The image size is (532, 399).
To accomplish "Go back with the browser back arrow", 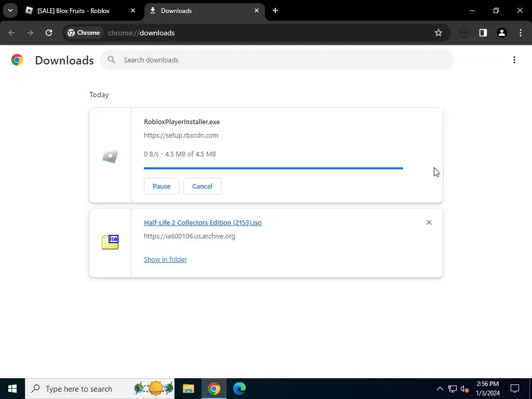I will click(x=11, y=33).
